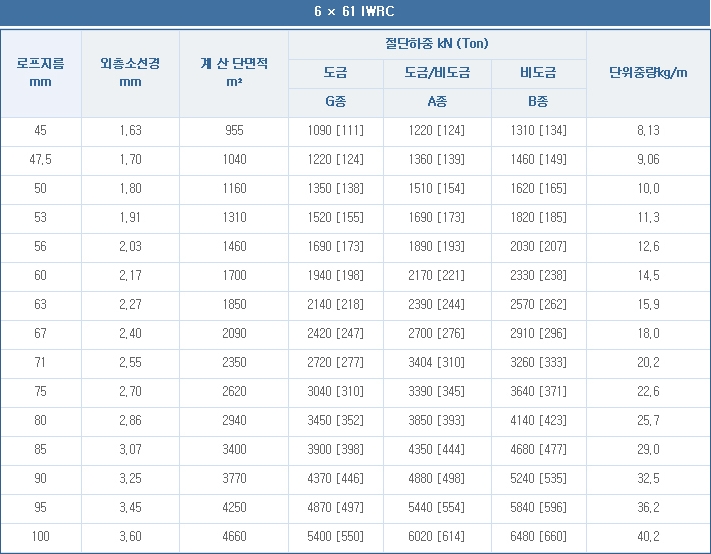
Task: Select rope diameter cell '100'
Action: pos(40,536)
